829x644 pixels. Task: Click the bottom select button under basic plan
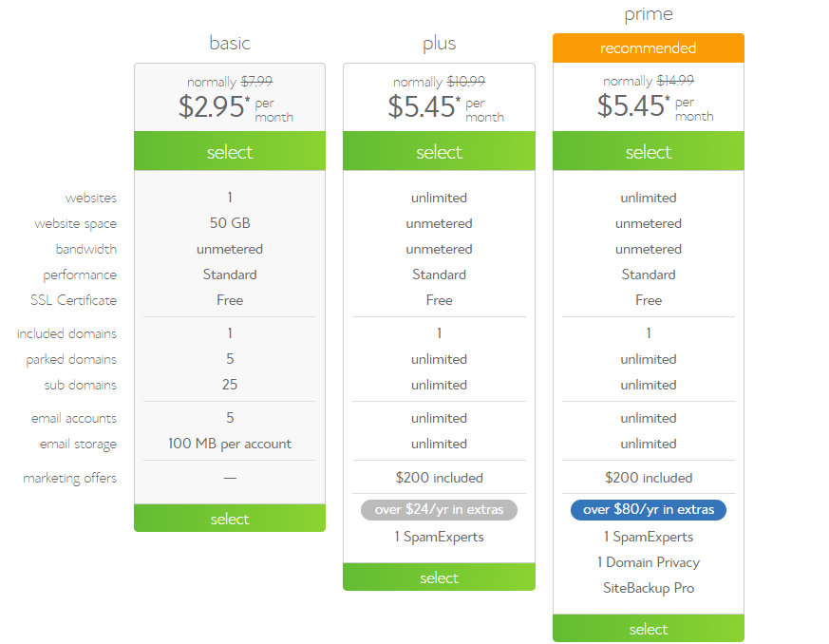(230, 519)
